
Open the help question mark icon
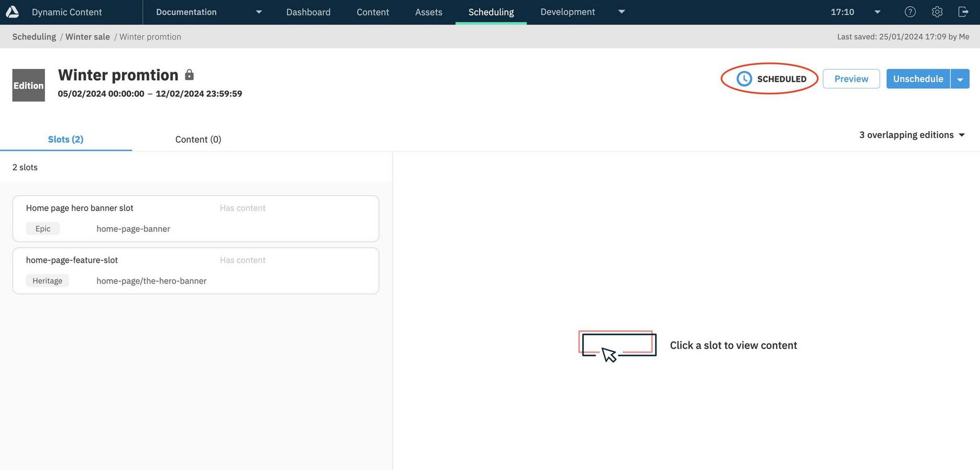click(910, 11)
